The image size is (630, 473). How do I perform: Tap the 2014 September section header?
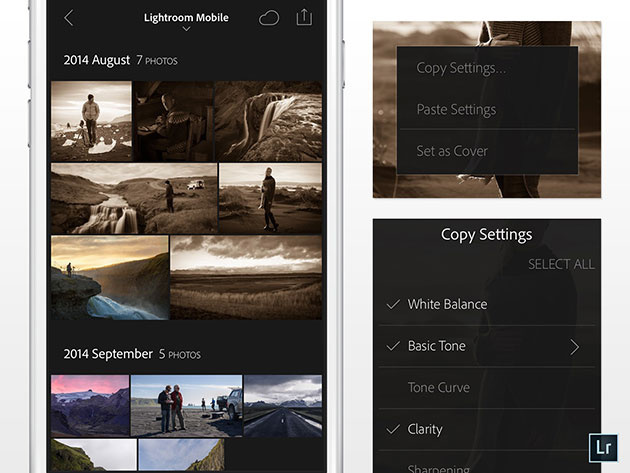132,354
